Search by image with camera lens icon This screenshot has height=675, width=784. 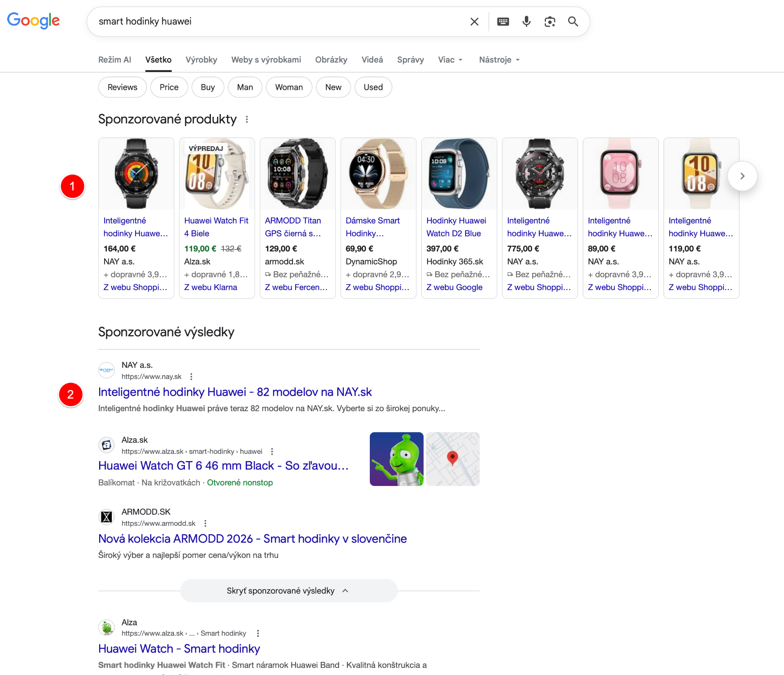coord(550,21)
